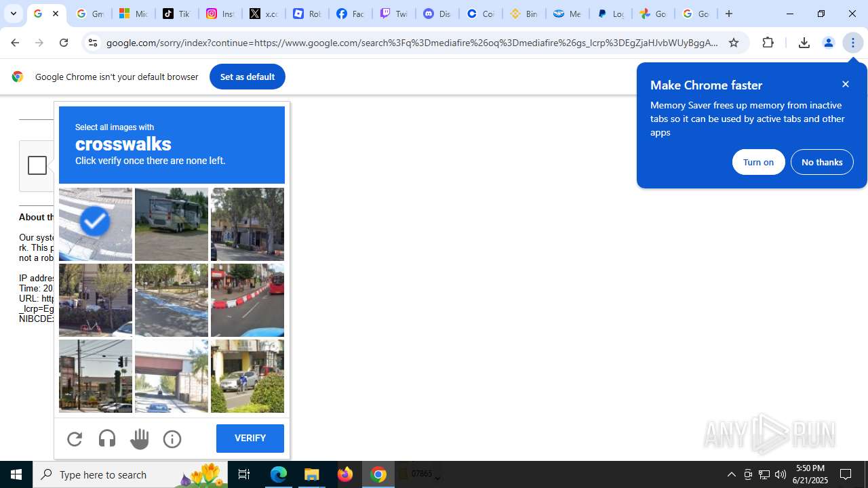Select the bridge underpass image tile
Viewport: 868px width, 488px height.
(172, 376)
